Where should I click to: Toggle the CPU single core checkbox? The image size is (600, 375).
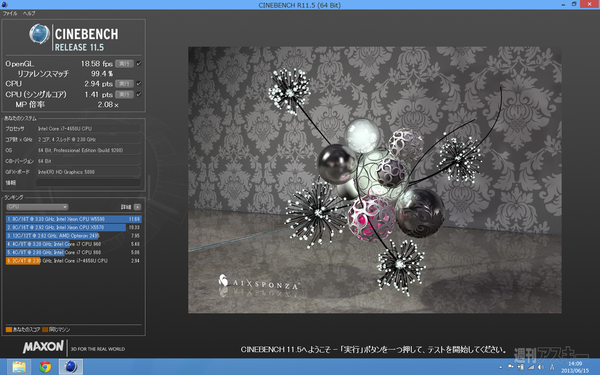[139, 94]
